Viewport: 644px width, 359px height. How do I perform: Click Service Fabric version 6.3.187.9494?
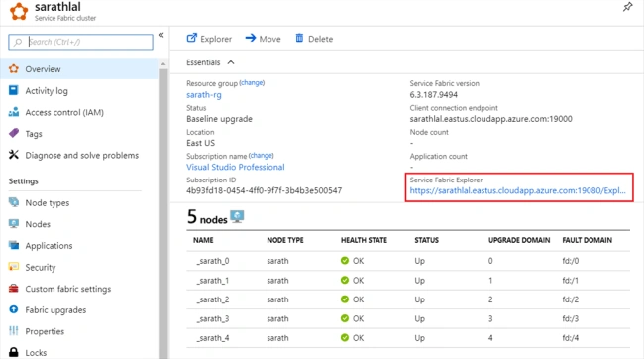434,95
